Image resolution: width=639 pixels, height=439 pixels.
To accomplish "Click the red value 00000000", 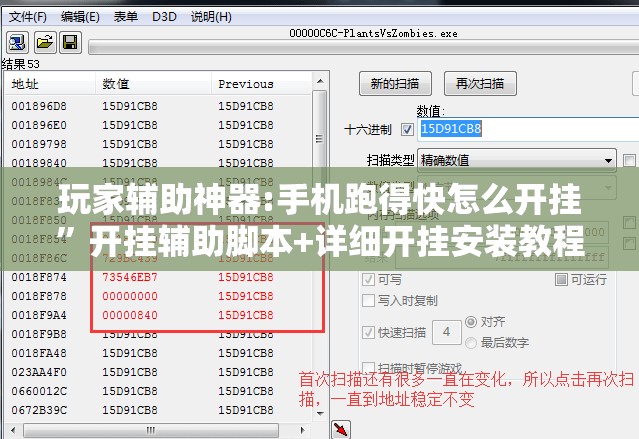I will 130,296.
